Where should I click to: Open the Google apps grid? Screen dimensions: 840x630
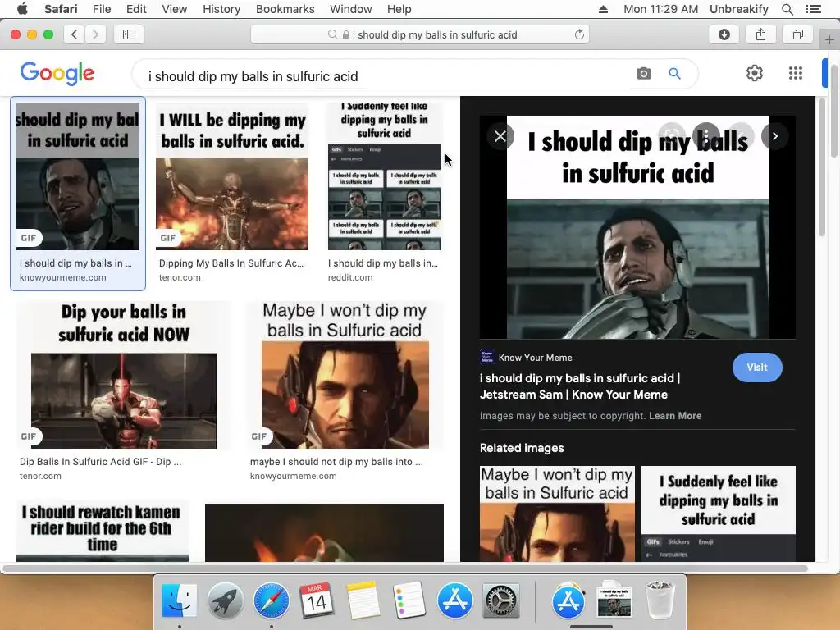pos(796,73)
